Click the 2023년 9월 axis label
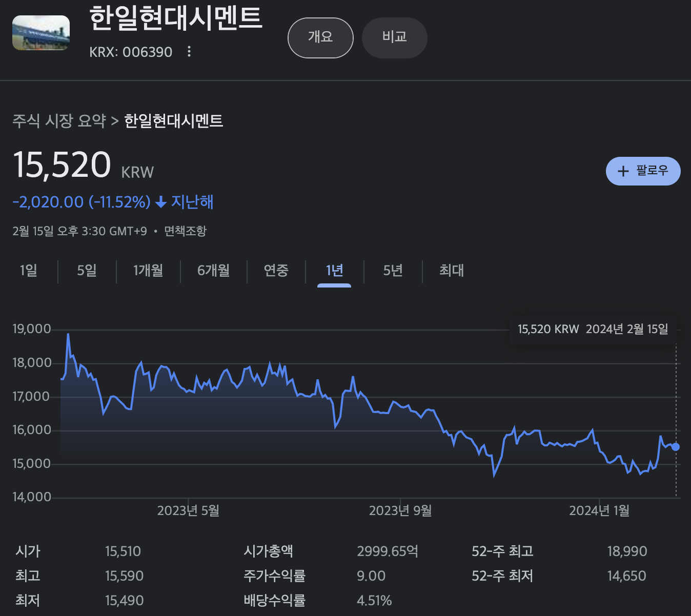Viewport: 691px width, 616px height. [400, 511]
